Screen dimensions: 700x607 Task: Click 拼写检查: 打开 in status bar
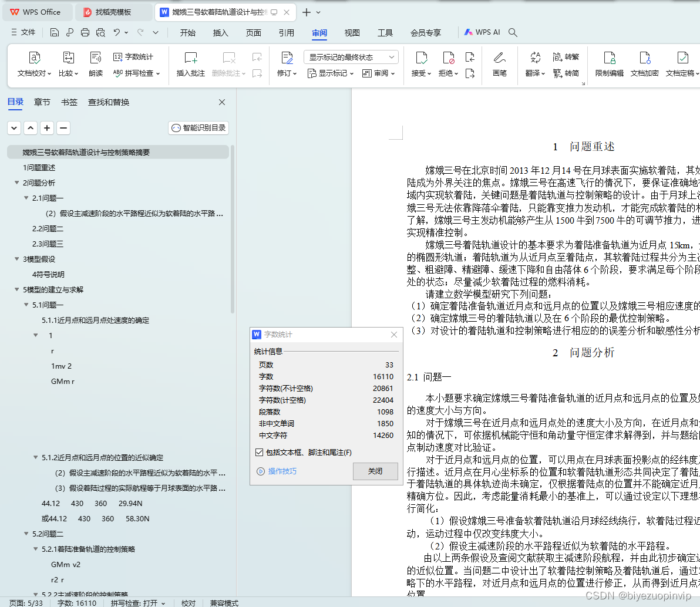(x=138, y=602)
